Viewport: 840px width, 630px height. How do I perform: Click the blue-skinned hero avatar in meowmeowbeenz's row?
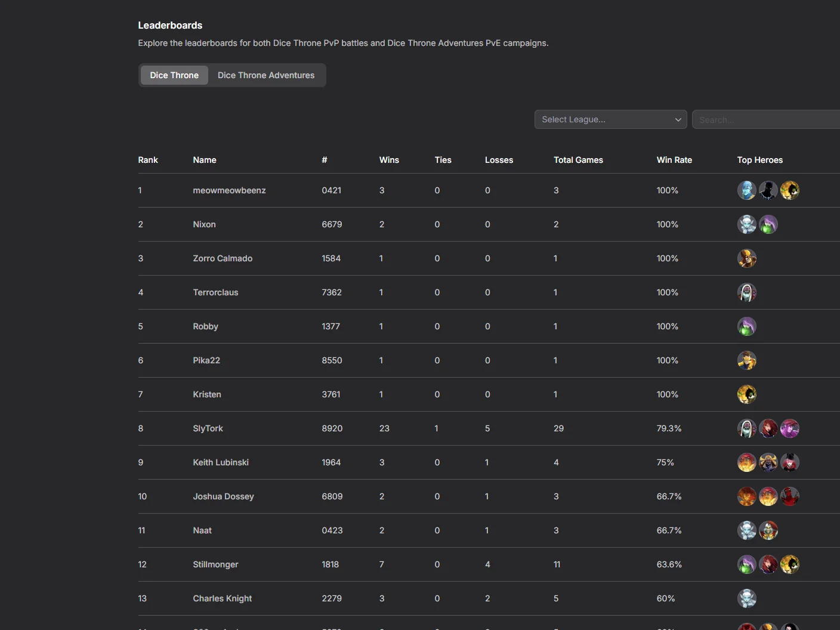pos(747,190)
